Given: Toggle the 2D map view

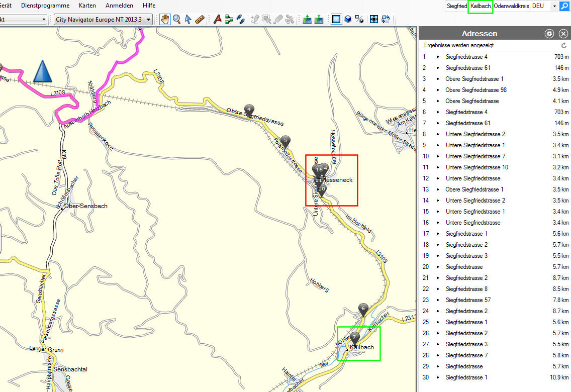Looking at the screenshot, I should click(336, 20).
